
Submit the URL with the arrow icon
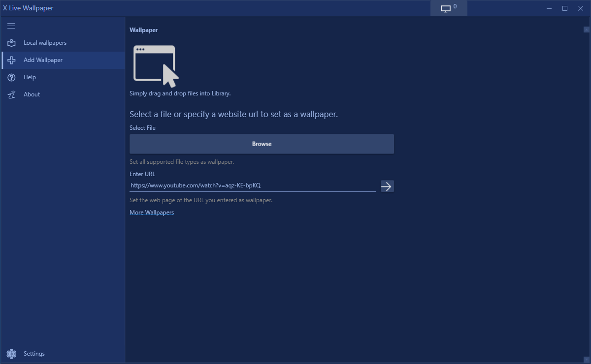click(387, 186)
